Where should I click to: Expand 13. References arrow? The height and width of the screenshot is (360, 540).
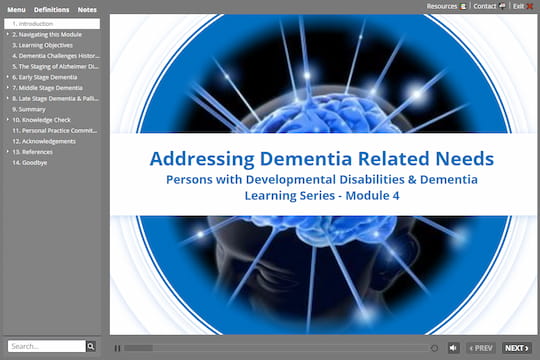(8, 152)
